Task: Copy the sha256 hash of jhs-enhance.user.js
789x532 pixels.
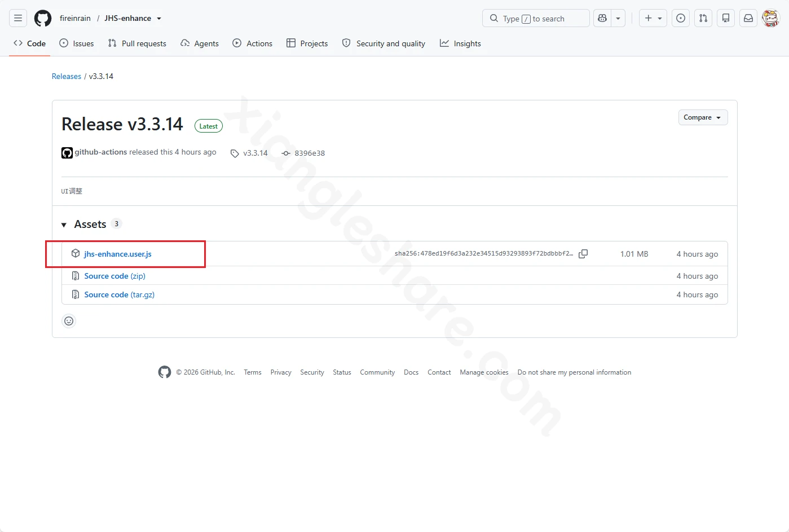Action: 583,254
